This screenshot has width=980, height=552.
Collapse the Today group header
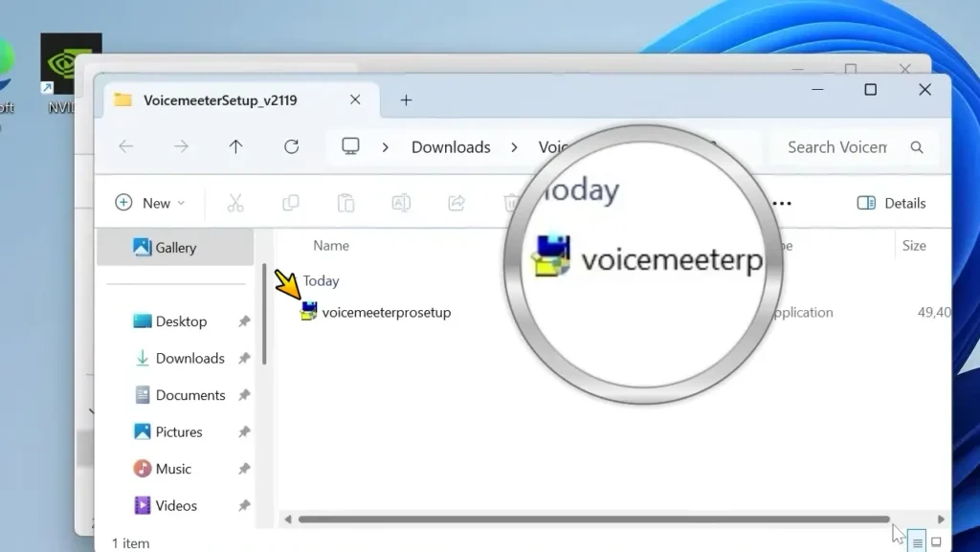tap(321, 281)
